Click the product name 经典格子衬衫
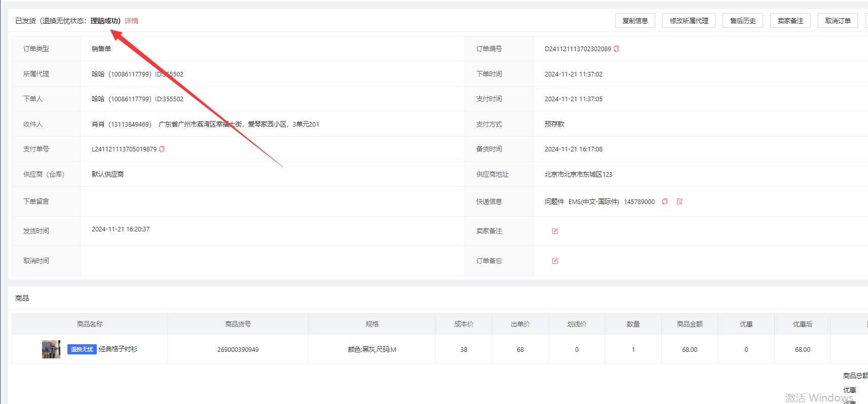This screenshot has width=868, height=404. 118,349
